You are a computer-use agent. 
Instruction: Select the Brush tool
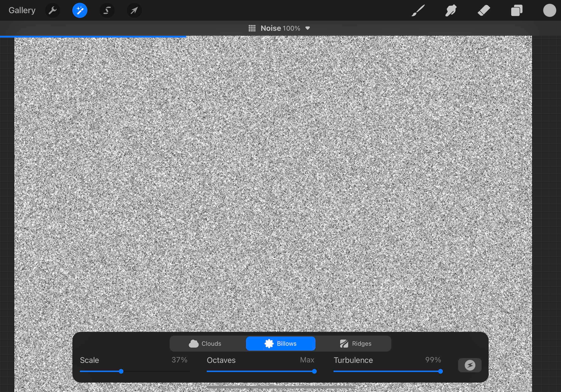click(418, 10)
